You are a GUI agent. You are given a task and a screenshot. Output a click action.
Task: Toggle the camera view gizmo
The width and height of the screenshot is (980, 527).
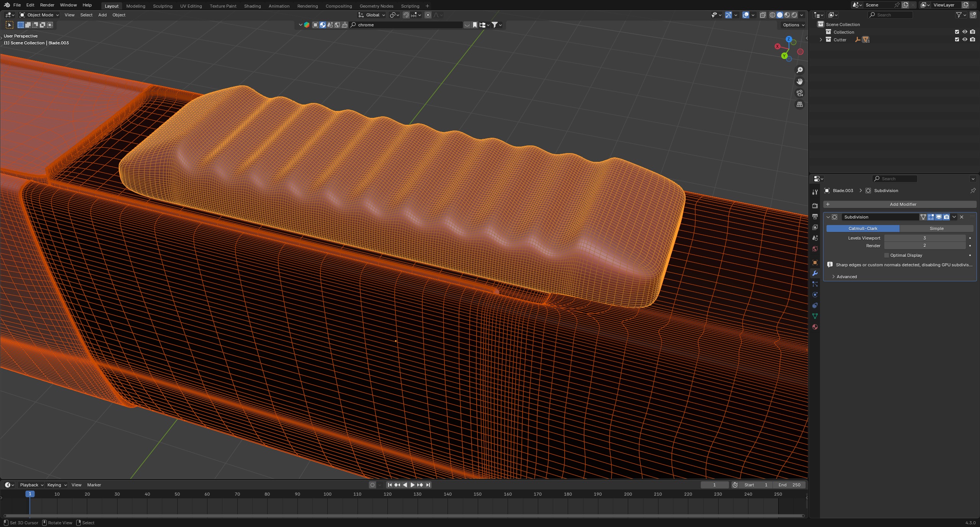pos(800,93)
